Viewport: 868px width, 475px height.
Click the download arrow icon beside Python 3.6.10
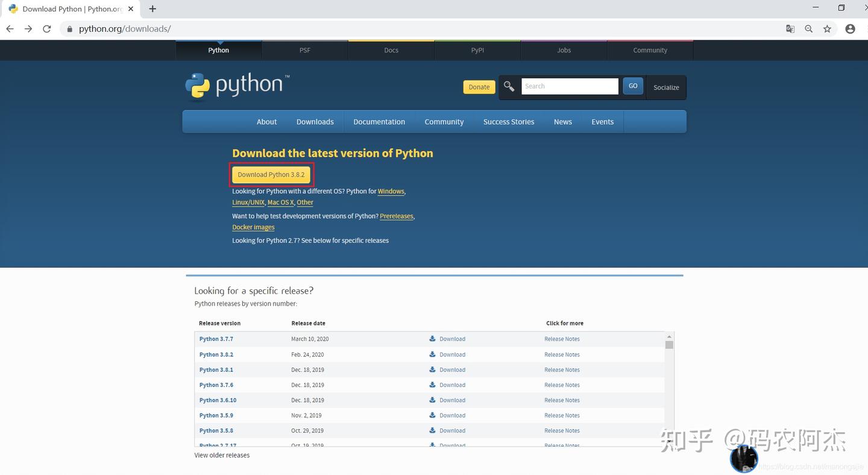[432, 400]
